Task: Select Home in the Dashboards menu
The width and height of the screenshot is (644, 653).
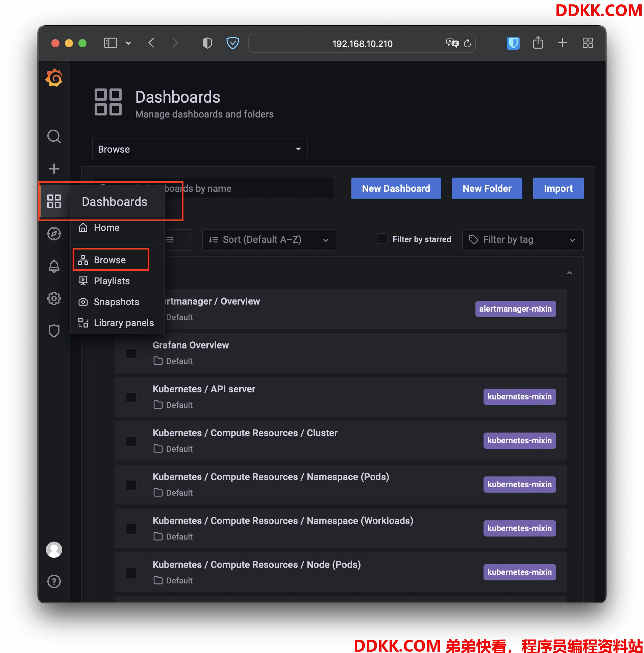Action: point(117,228)
